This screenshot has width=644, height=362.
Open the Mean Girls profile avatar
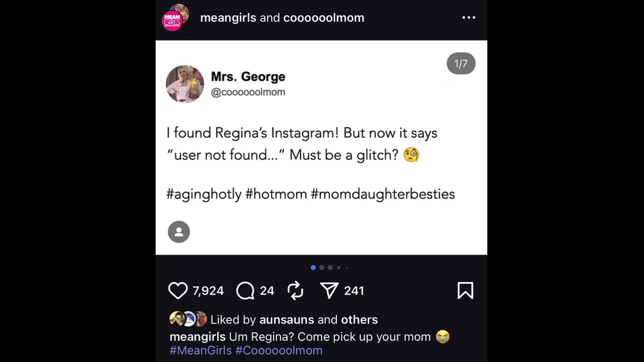tap(172, 20)
